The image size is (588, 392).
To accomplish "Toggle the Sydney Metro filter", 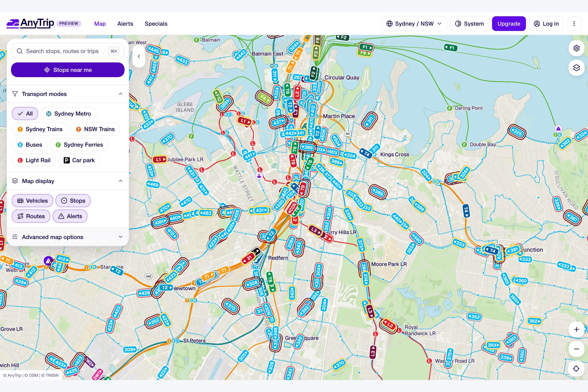I will click(x=68, y=114).
